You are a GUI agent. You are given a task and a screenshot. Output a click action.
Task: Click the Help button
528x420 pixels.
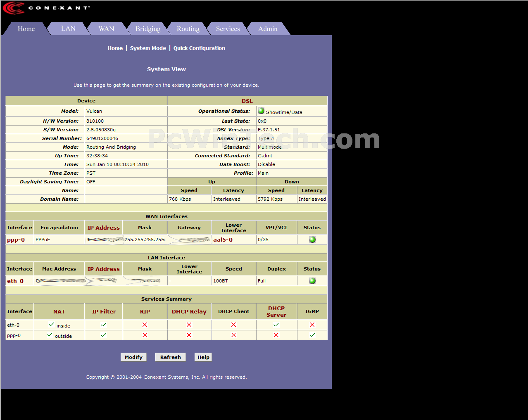(203, 357)
